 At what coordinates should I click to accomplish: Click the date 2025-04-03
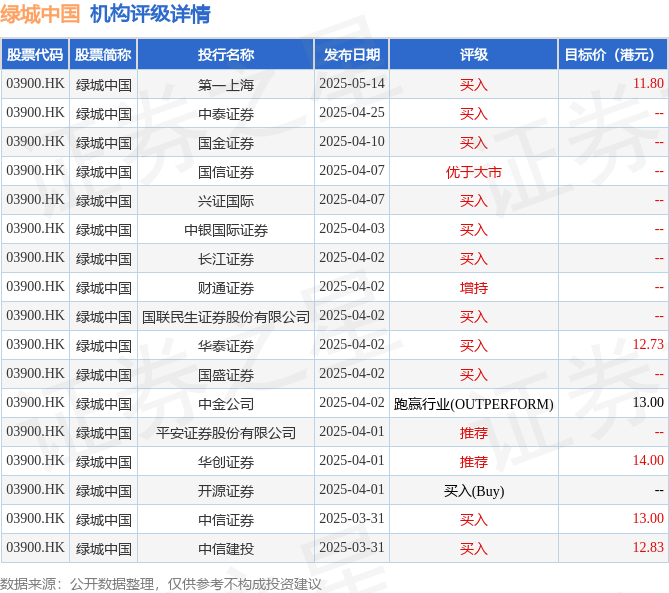[x=352, y=228]
